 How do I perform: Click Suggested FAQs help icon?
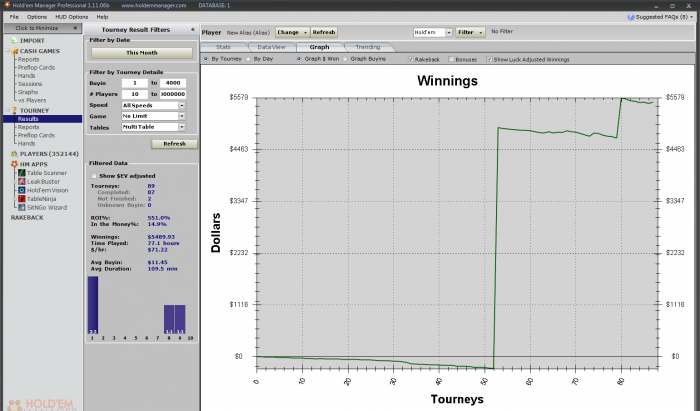click(x=631, y=17)
